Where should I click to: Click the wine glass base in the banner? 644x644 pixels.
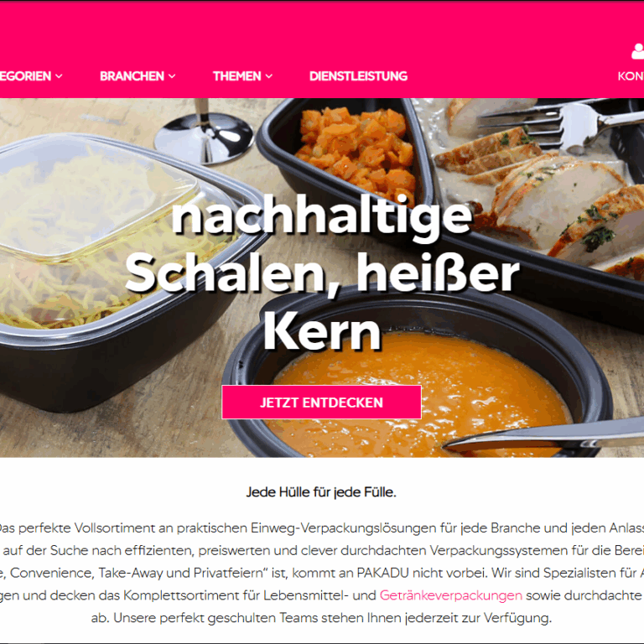[x=204, y=136]
